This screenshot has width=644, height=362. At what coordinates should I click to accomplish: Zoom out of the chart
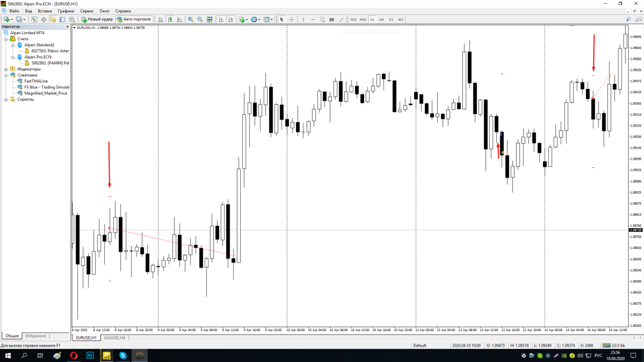[200, 19]
